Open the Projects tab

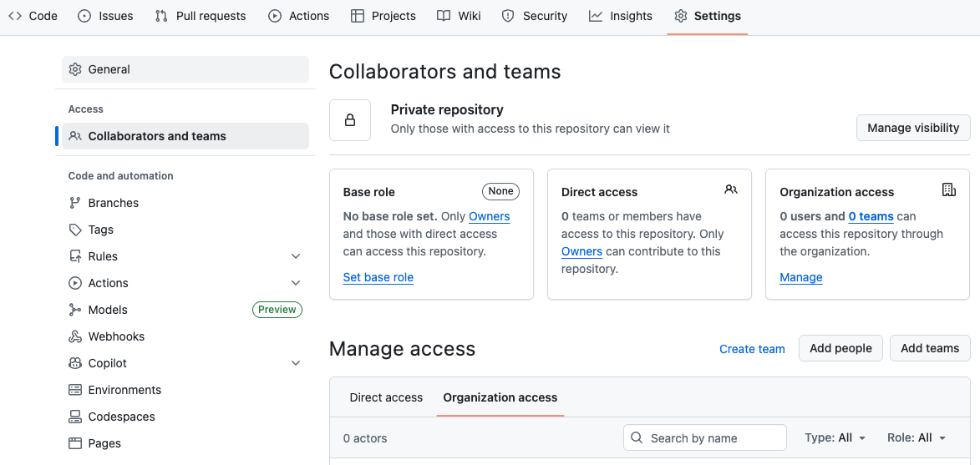pos(383,16)
